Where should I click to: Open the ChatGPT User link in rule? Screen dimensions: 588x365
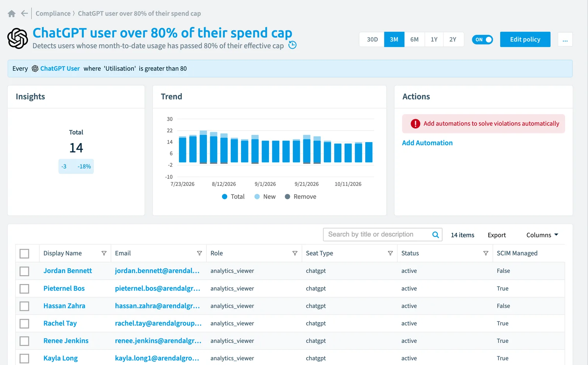(60, 68)
